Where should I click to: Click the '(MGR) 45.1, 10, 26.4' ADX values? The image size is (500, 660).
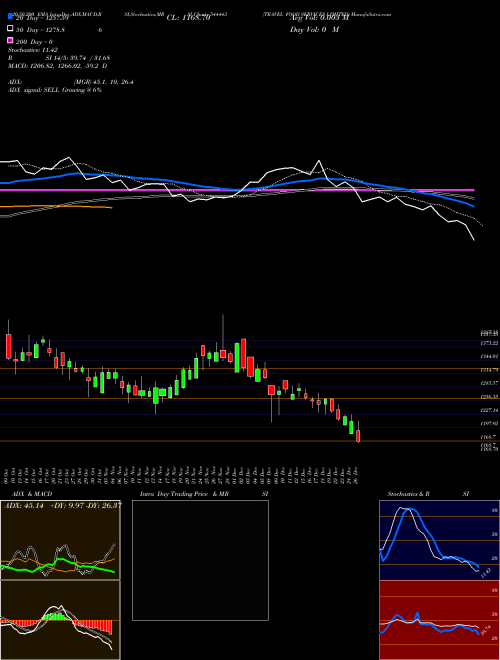click(104, 82)
